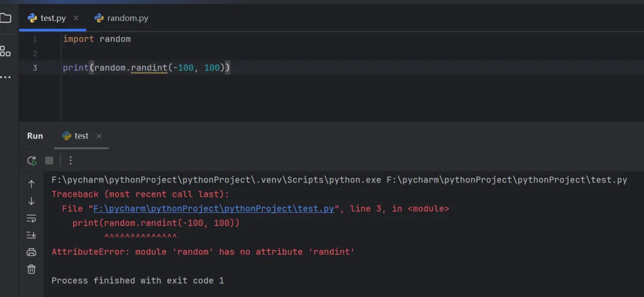Open the Structure tool window icon

point(5,51)
